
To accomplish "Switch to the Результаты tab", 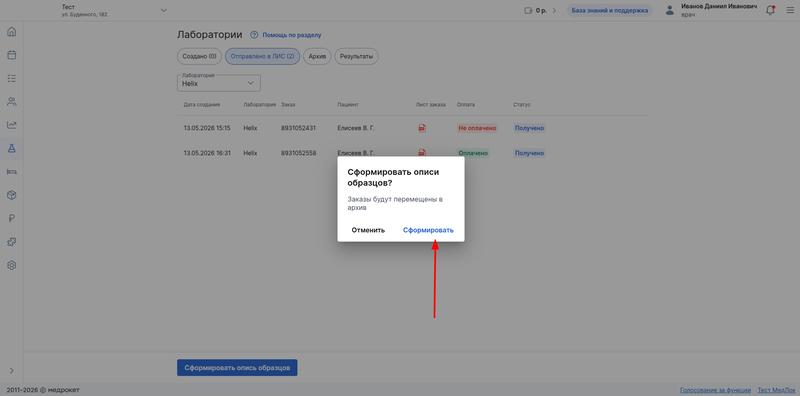I will [356, 56].
